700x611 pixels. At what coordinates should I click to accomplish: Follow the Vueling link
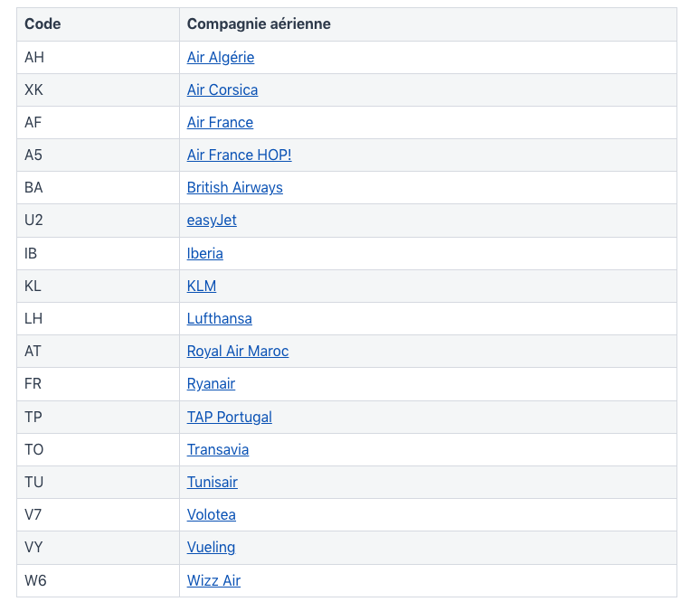pos(211,547)
